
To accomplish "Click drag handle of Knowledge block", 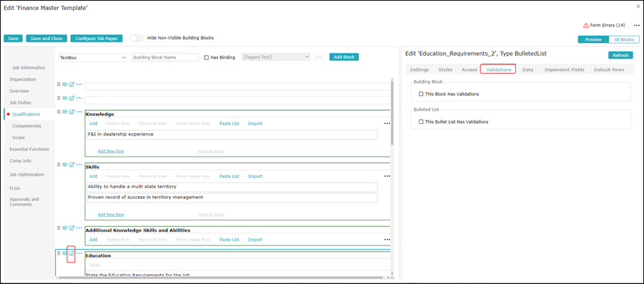I will 59,112.
